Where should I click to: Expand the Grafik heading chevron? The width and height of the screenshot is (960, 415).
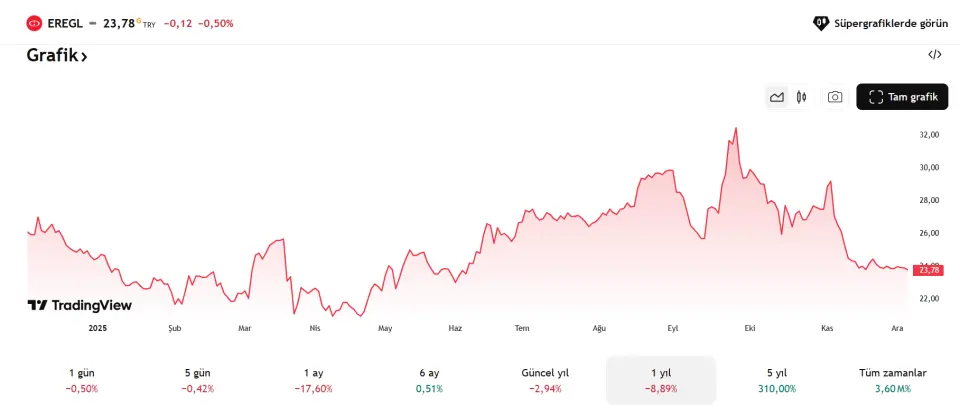point(84,57)
